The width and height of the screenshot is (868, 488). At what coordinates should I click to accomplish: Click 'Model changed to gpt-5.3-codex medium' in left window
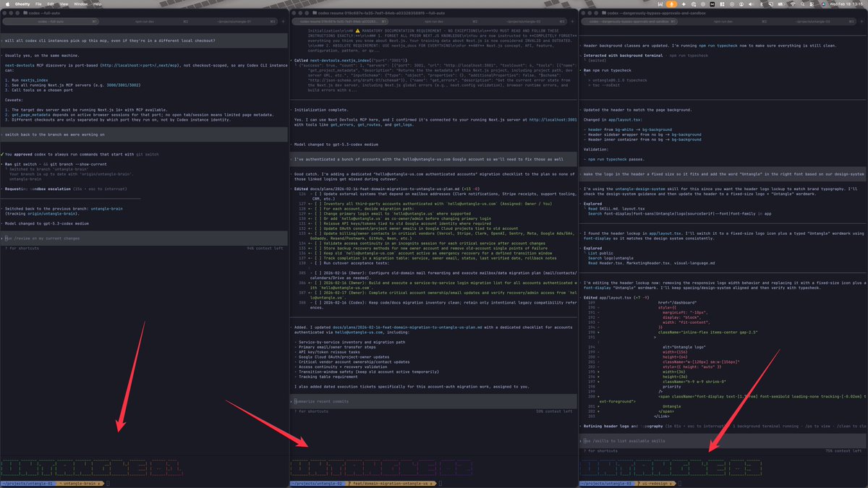click(x=48, y=223)
